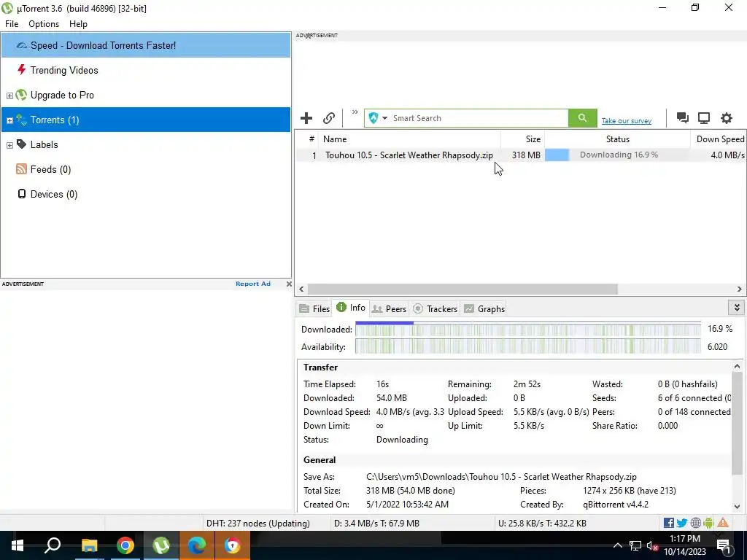Open the notification center icon
Viewport: 747px width, 560px height.
(724, 545)
